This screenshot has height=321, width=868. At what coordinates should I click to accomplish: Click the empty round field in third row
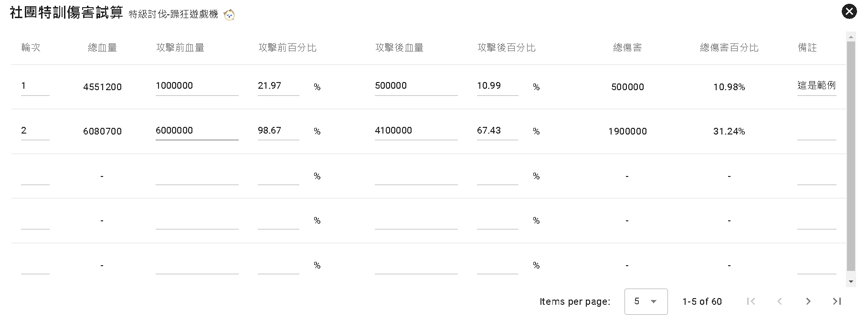(35, 176)
